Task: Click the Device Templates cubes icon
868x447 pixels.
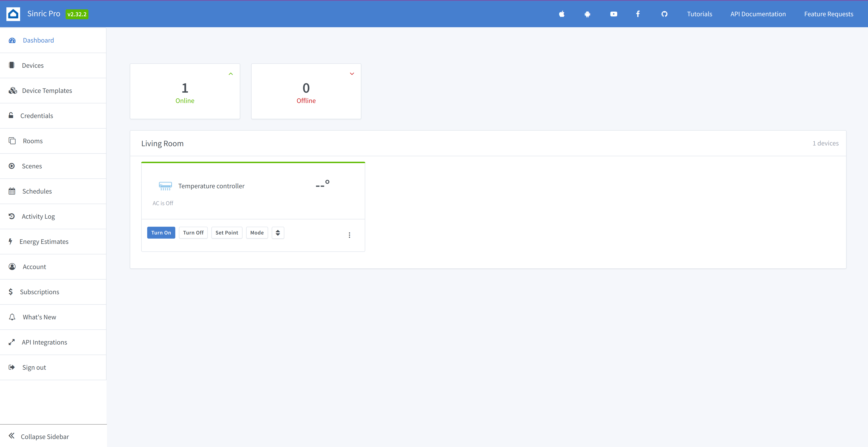Action: pyautogui.click(x=13, y=90)
